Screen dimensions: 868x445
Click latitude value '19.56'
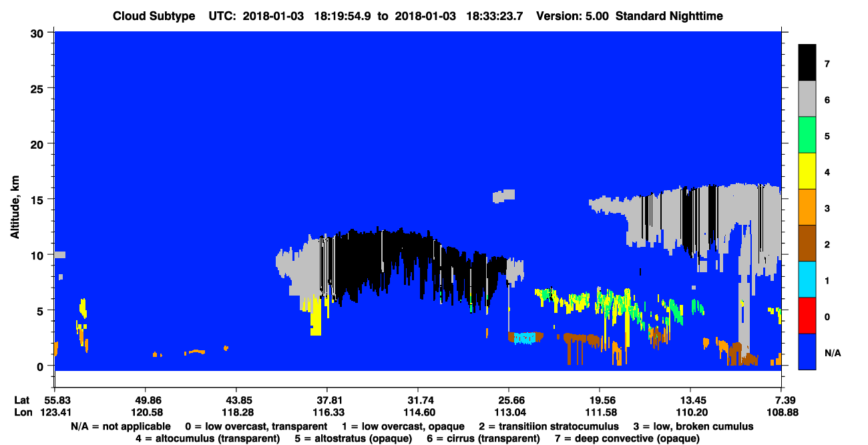pos(600,400)
